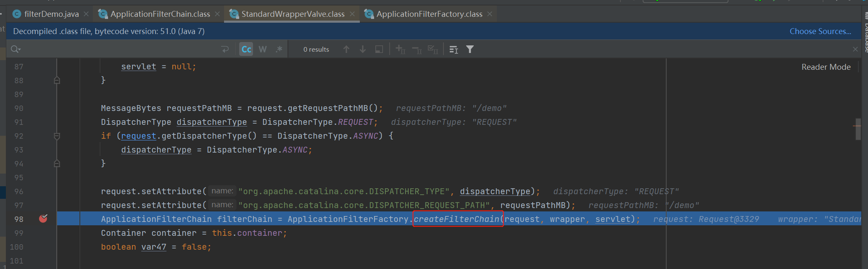The height and width of the screenshot is (269, 868).
Task: Click Reader Mode label
Action: (x=826, y=67)
